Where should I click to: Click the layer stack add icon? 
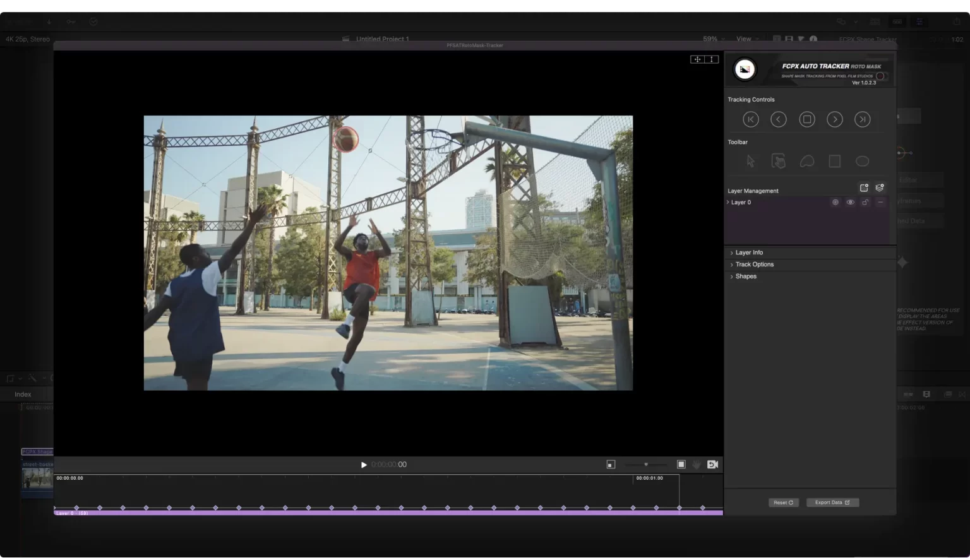pos(880,188)
